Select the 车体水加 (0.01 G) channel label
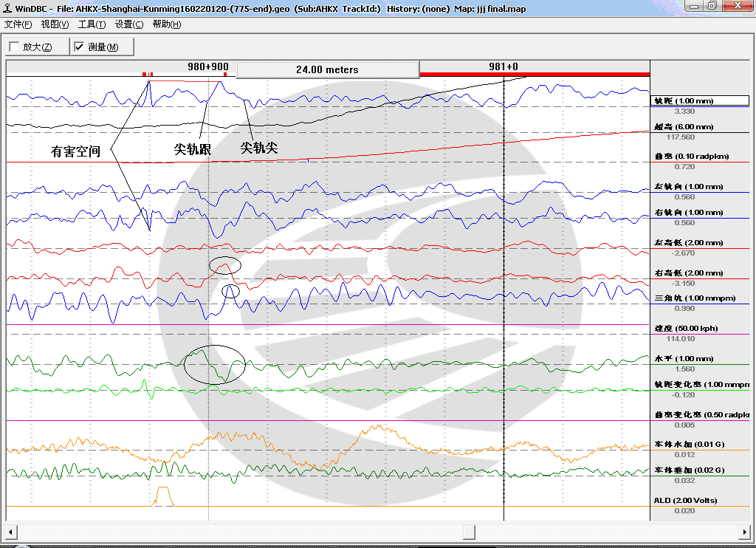Viewport: 756px width, 548px height. (x=690, y=445)
